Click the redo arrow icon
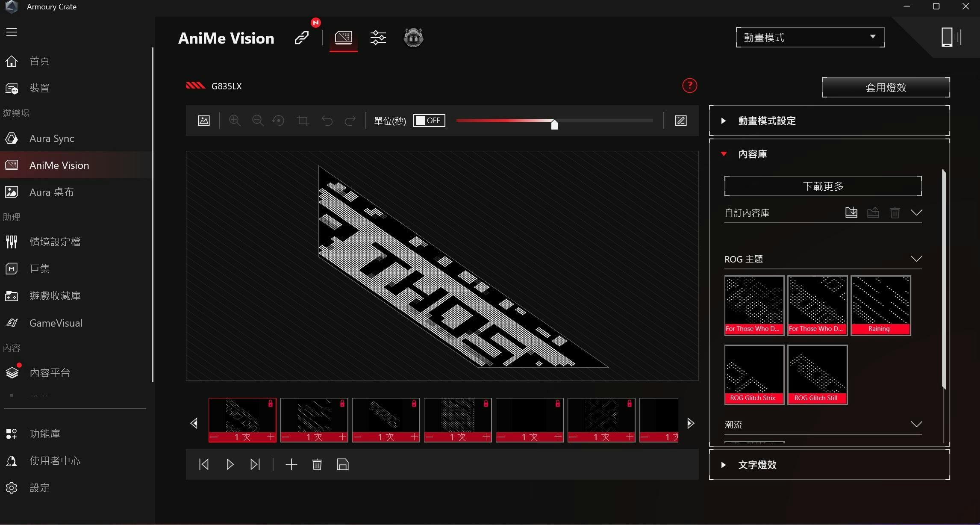 tap(350, 121)
